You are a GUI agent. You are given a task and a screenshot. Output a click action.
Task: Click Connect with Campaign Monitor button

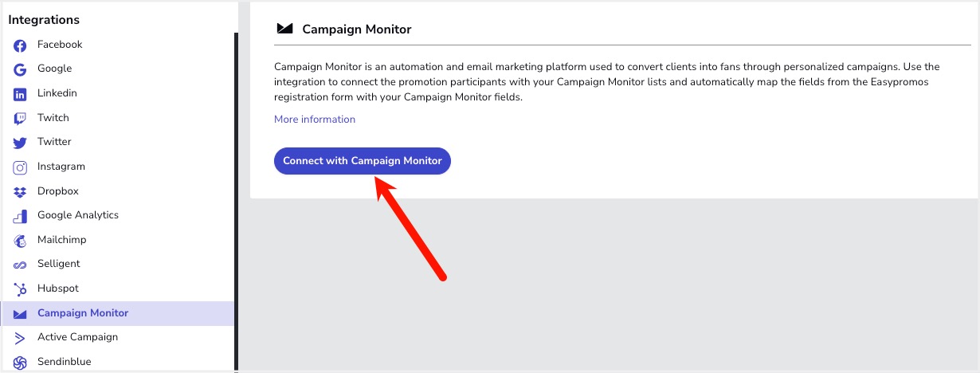[363, 160]
